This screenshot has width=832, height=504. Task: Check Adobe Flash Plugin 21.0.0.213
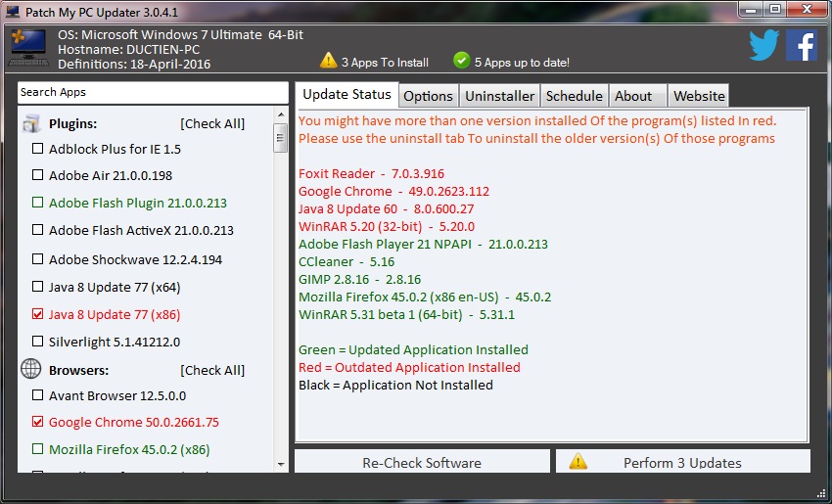(x=37, y=203)
